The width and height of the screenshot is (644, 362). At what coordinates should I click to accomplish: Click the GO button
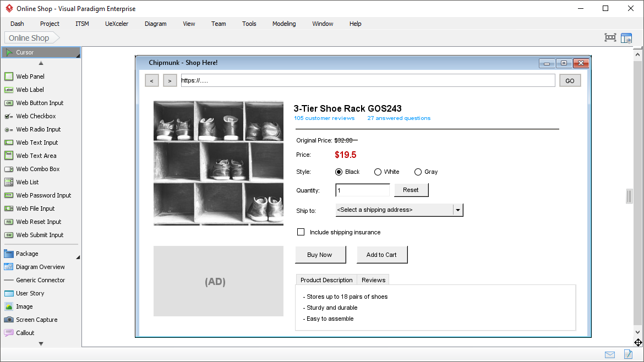click(570, 80)
